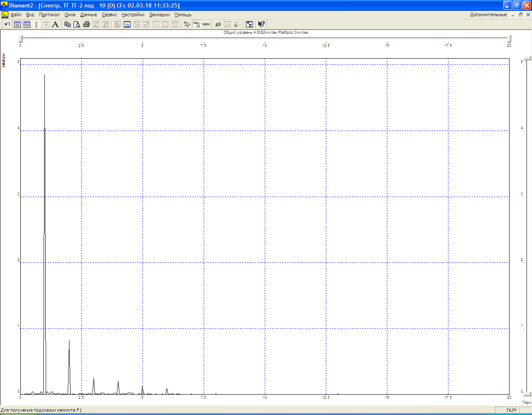The height and width of the screenshot is (415, 532).
Task: Click the undo arrow toolbar icon
Action: click(x=7, y=25)
